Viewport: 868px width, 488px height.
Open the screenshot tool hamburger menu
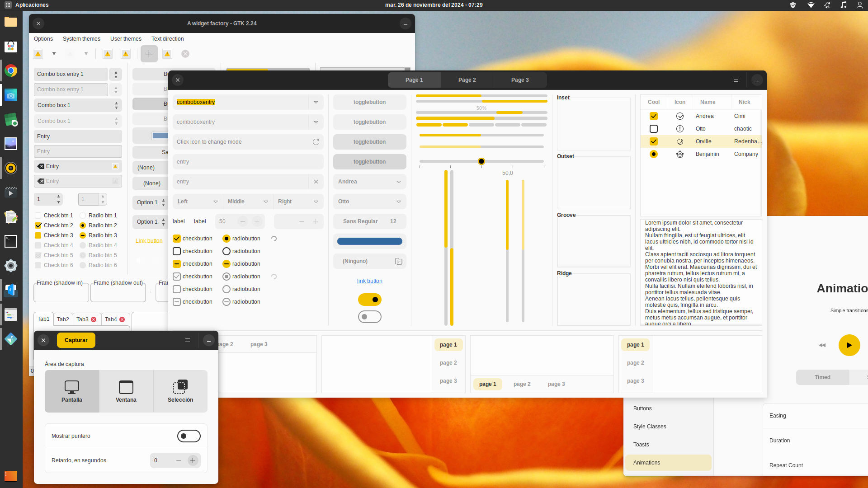click(188, 340)
